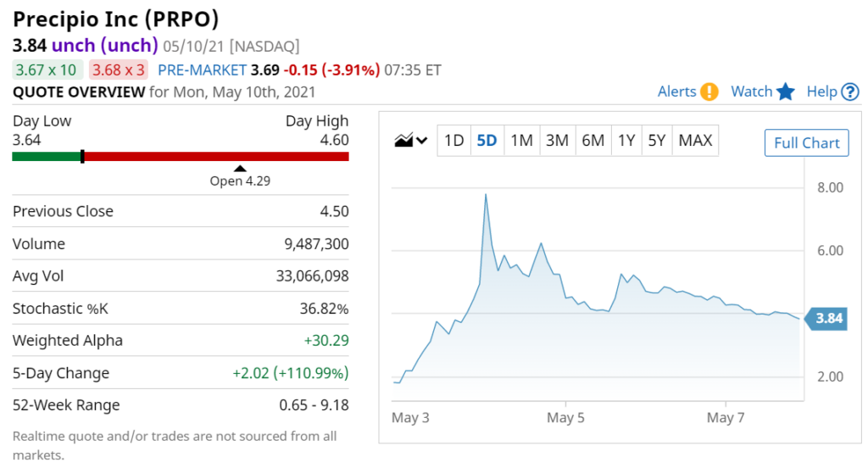Click the 5-Day Change +2.02 (+110.99%)

point(291,373)
